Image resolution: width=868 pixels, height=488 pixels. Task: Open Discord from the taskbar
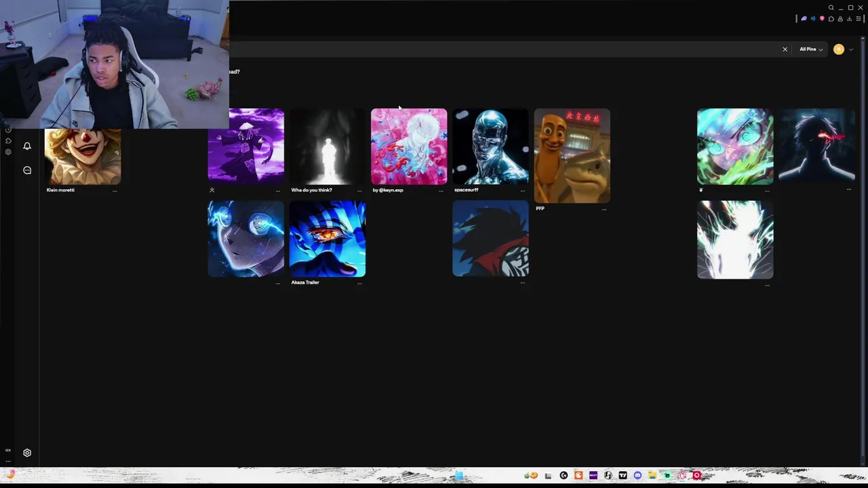click(637, 475)
